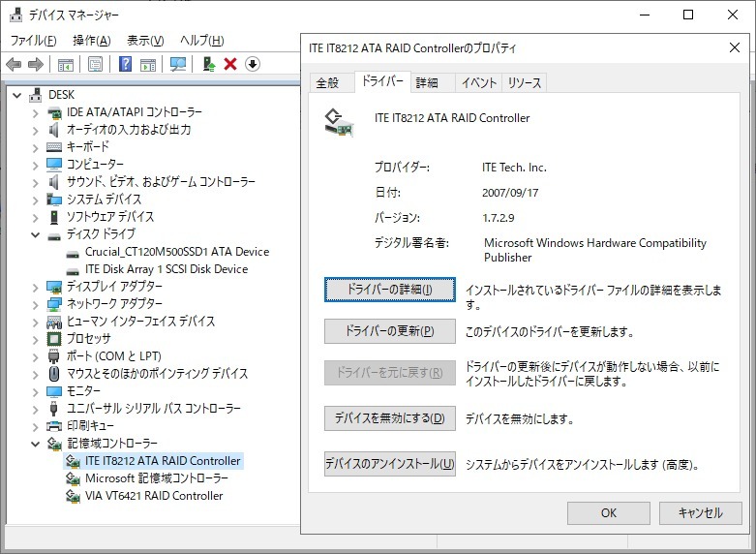Click the IDE ATA/ATAPI コントローラー category icon

click(x=54, y=112)
